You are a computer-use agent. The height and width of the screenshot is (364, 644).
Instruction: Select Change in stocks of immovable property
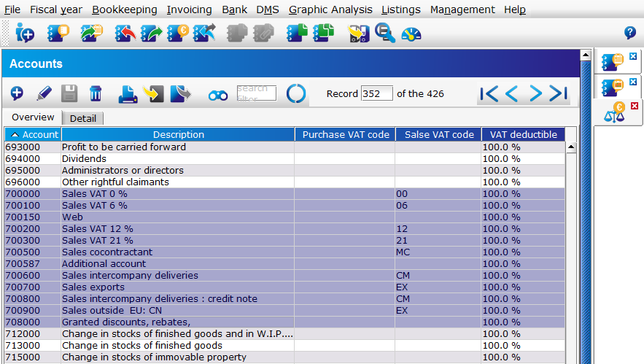284,357
